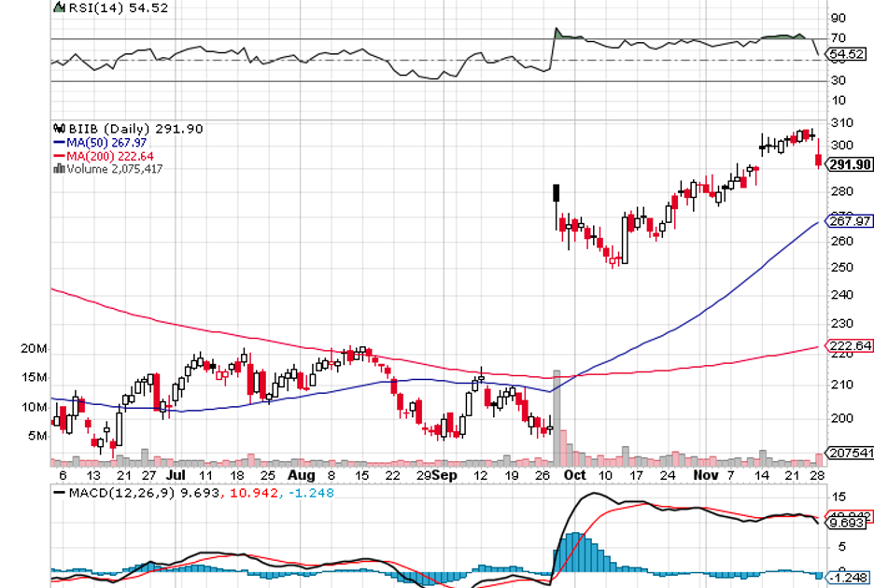Click the blue MA(50) legend line swatch
The width and height of the screenshot is (874, 588).
click(59, 143)
